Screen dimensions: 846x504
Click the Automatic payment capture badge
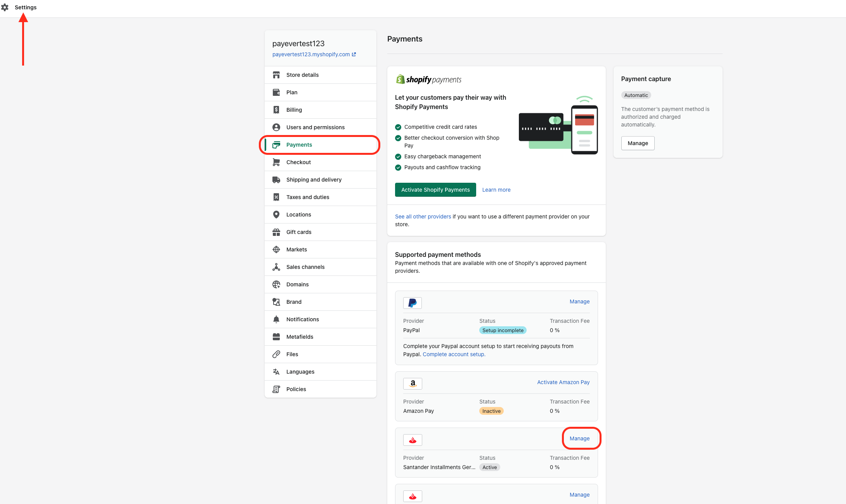[x=636, y=95]
